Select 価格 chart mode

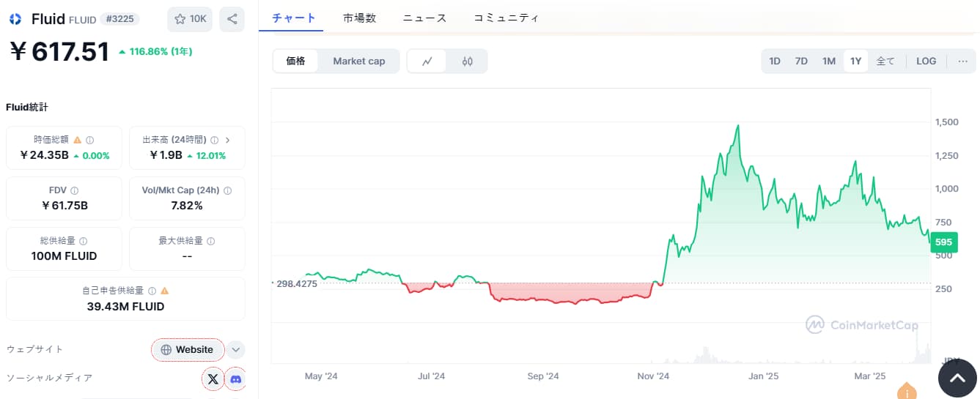[x=296, y=61]
